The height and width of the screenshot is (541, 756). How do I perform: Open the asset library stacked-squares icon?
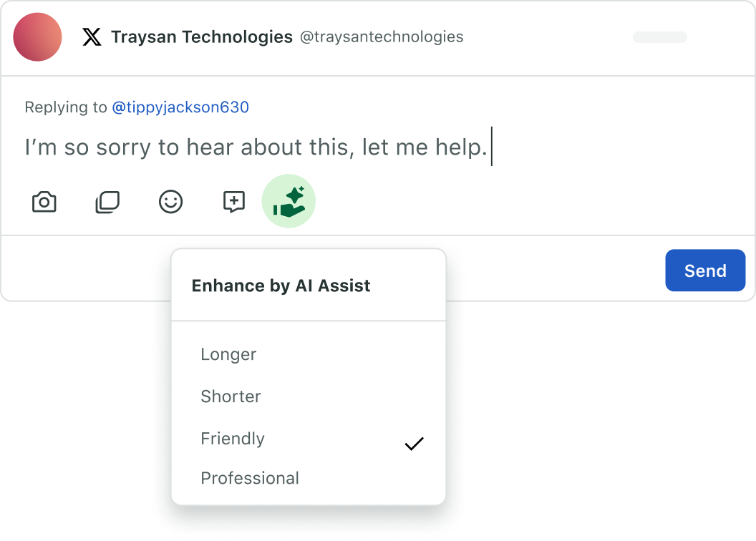coord(107,202)
